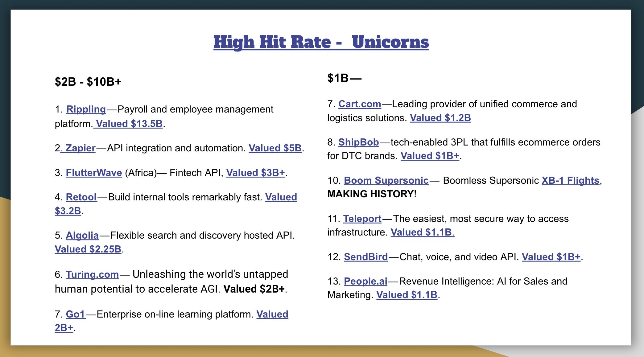Open the Teleport company link

[362, 219]
